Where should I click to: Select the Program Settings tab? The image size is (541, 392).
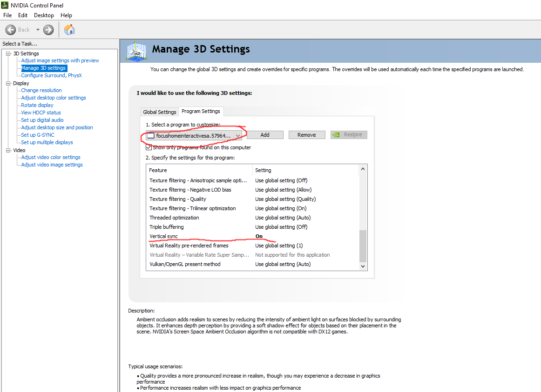[201, 111]
